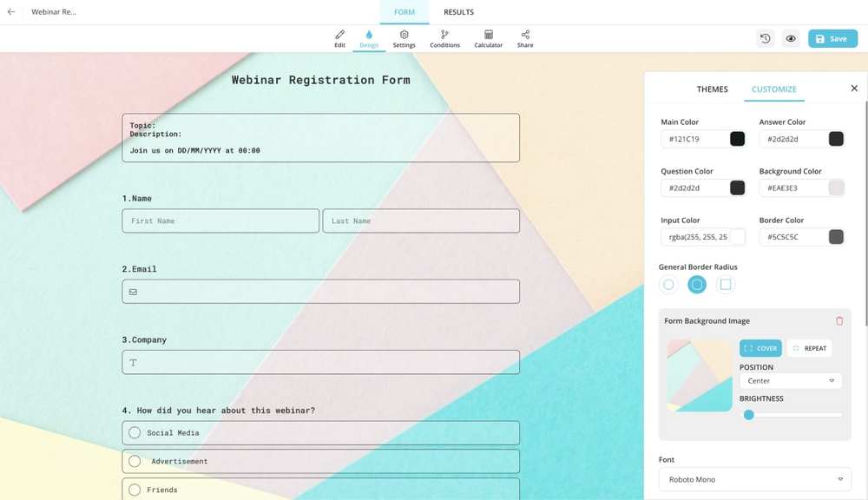Viewport: 868px width, 500px height.
Task: Select the Advertisement radio option
Action: pyautogui.click(x=135, y=462)
